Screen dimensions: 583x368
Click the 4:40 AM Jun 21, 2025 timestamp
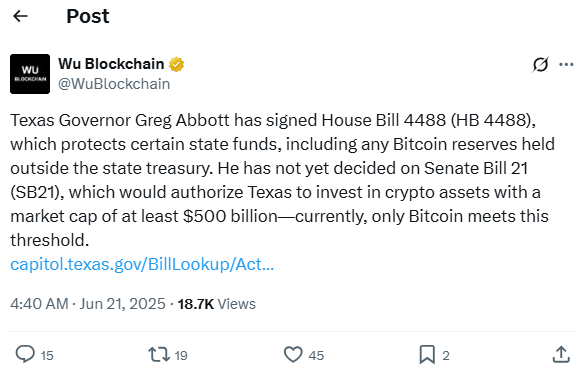88,304
